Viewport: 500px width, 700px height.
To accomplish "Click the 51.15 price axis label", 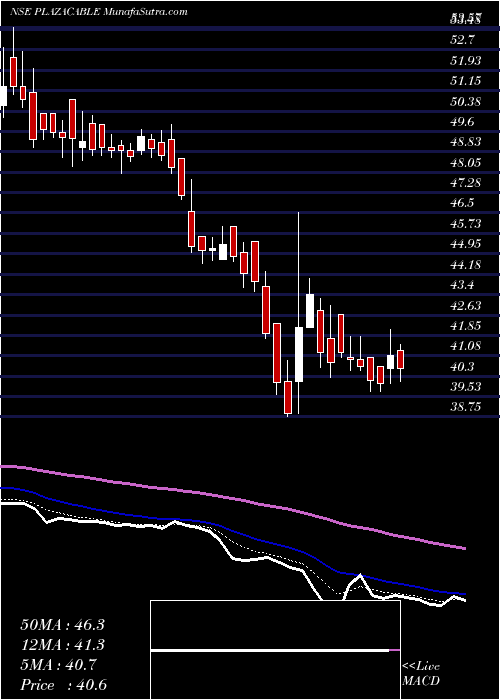I will point(466,81).
